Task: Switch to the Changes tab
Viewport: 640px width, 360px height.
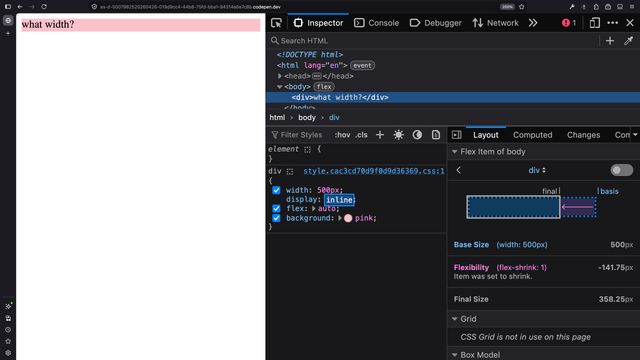Action: (583, 135)
